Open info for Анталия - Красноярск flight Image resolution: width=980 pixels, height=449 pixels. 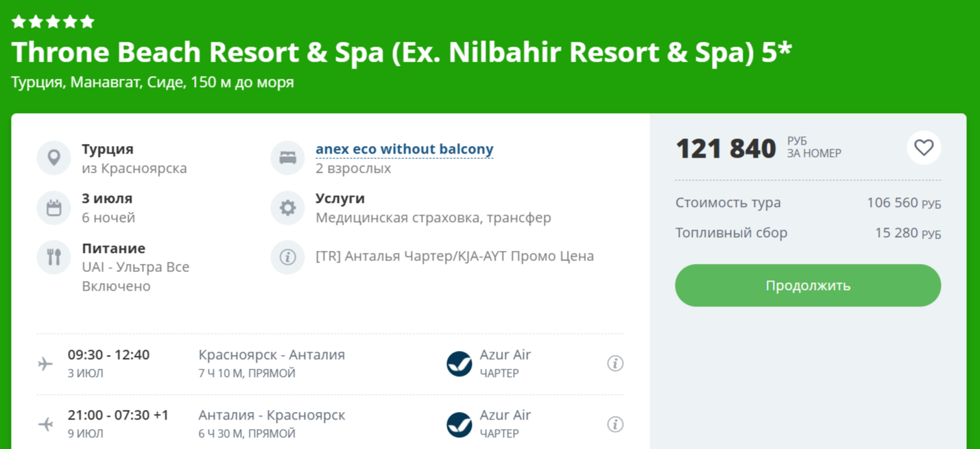point(615,424)
